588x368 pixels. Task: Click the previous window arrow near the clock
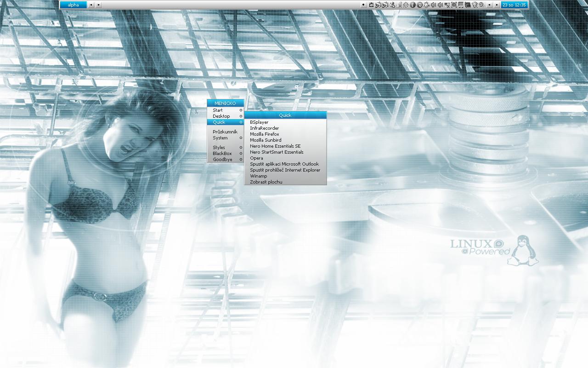(489, 5)
